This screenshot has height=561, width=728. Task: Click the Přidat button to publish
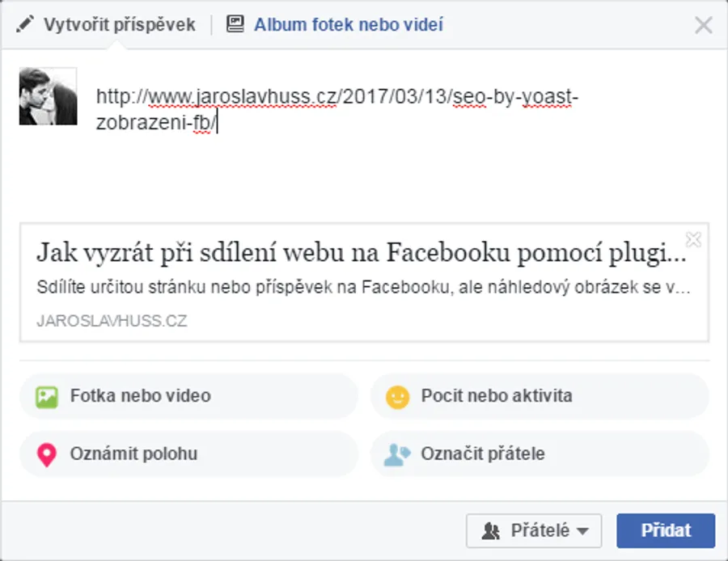click(x=665, y=530)
